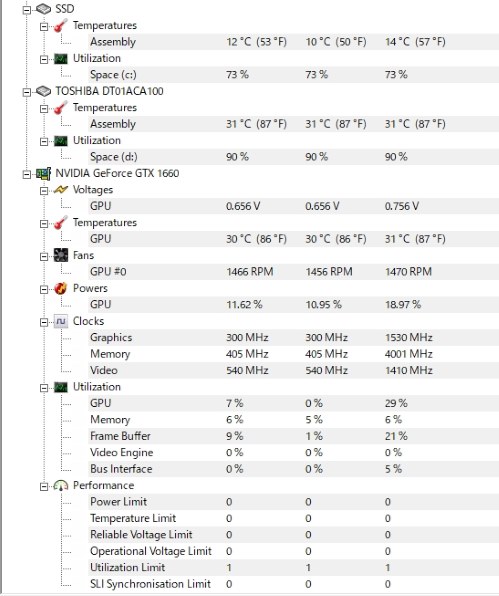Click the Performance gauge icon
The height and width of the screenshot is (596, 499).
[x=61, y=485]
